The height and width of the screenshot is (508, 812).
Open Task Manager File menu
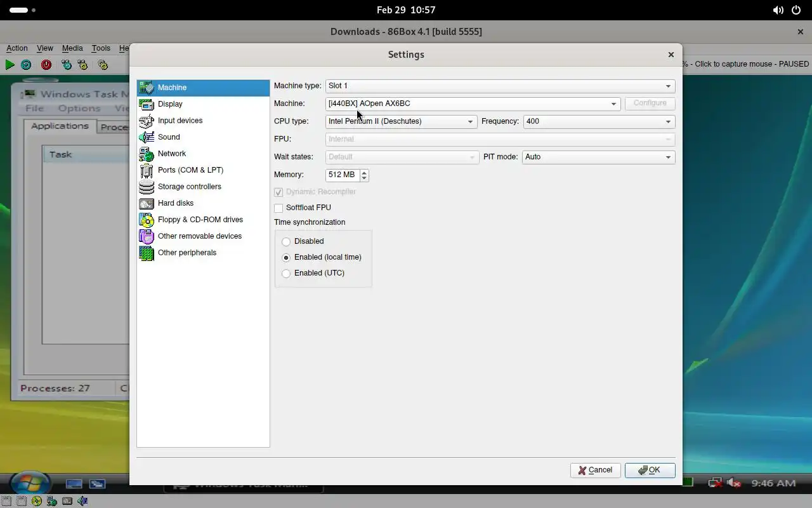(x=34, y=109)
